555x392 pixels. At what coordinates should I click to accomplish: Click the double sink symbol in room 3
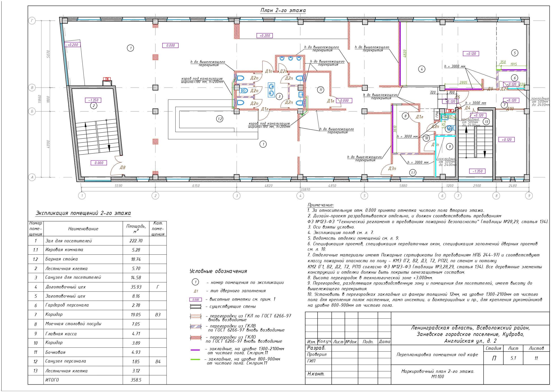(x=271, y=90)
